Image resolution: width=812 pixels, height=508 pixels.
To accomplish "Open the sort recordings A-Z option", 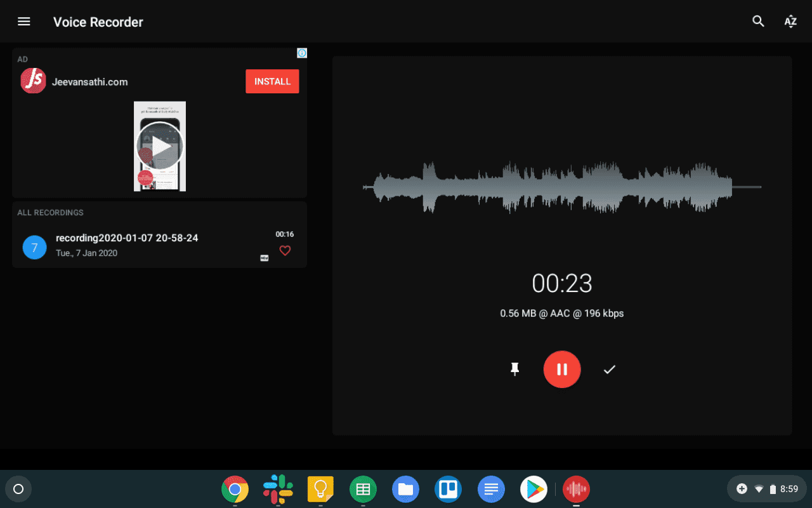I will 790,21.
